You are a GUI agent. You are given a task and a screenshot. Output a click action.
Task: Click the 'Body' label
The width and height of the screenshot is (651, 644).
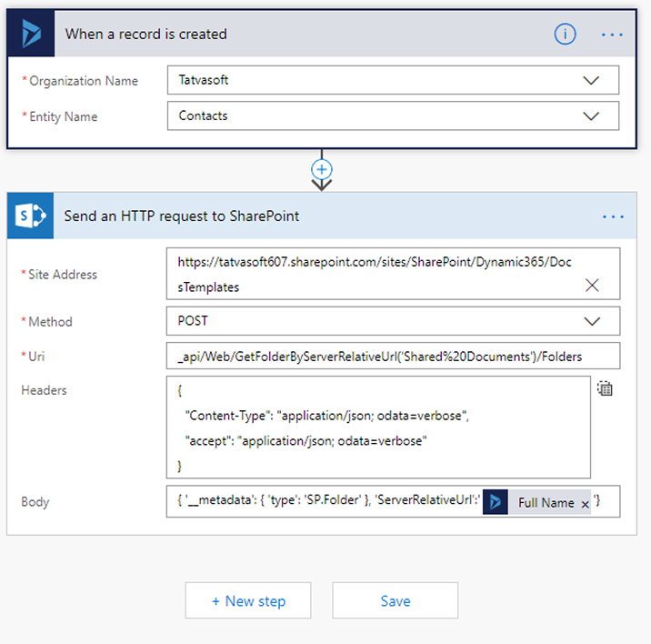[35, 502]
